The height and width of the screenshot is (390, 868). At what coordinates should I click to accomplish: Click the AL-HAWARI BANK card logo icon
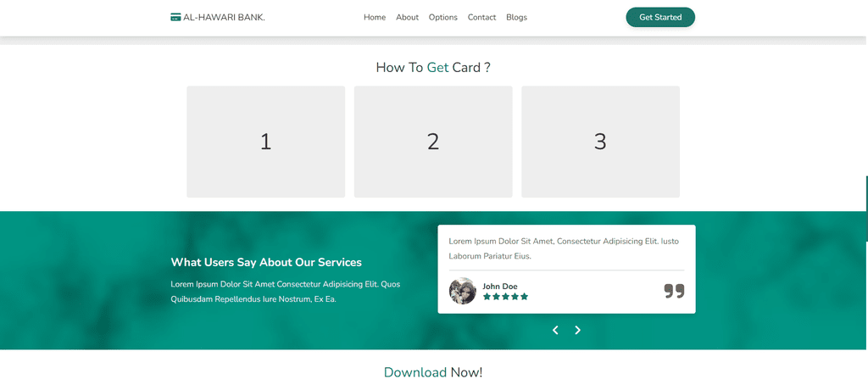click(176, 17)
